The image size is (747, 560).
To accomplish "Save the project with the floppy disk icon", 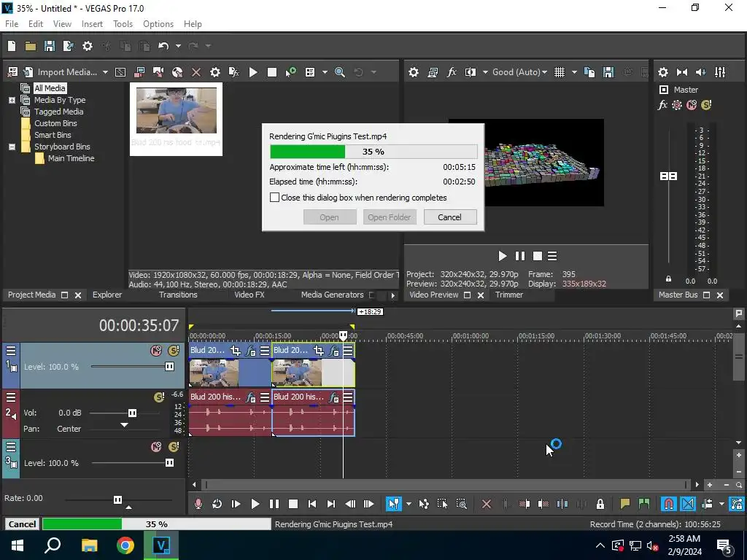I will pos(50,46).
